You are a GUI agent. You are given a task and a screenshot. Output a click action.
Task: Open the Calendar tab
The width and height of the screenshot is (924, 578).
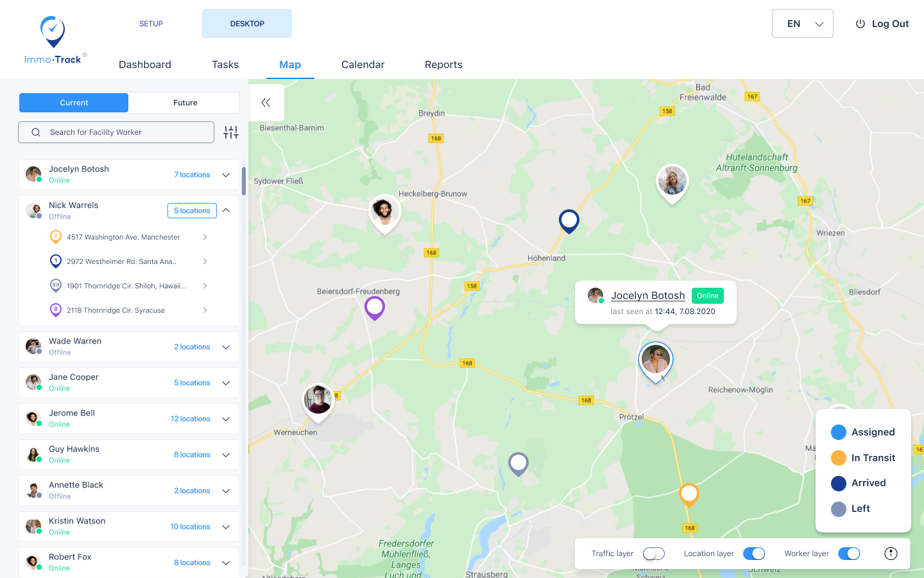point(363,65)
